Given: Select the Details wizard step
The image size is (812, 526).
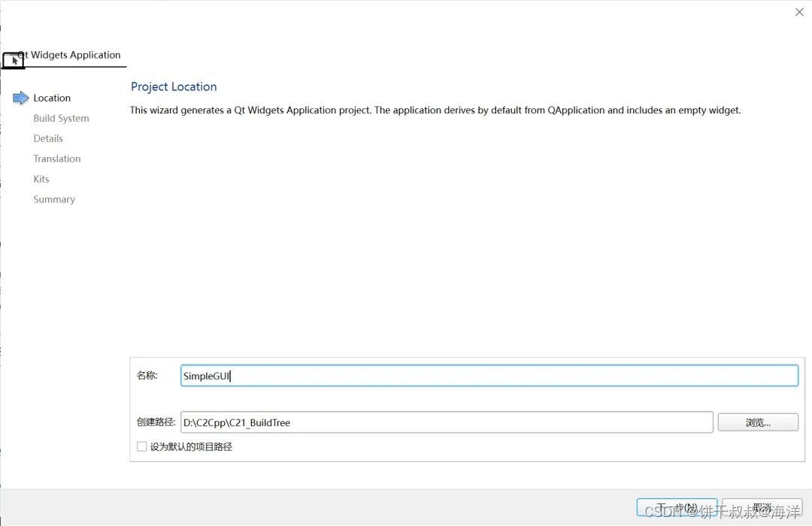Looking at the screenshot, I should (x=48, y=138).
